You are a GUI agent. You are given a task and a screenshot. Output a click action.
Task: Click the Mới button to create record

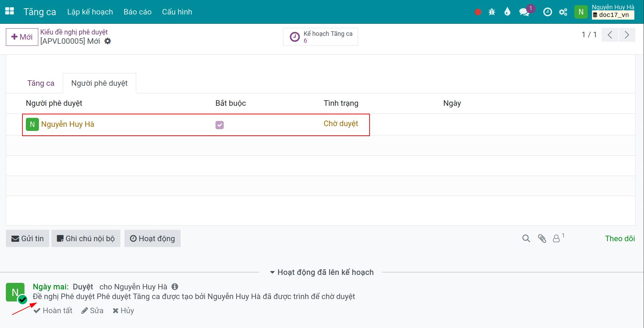[22, 37]
